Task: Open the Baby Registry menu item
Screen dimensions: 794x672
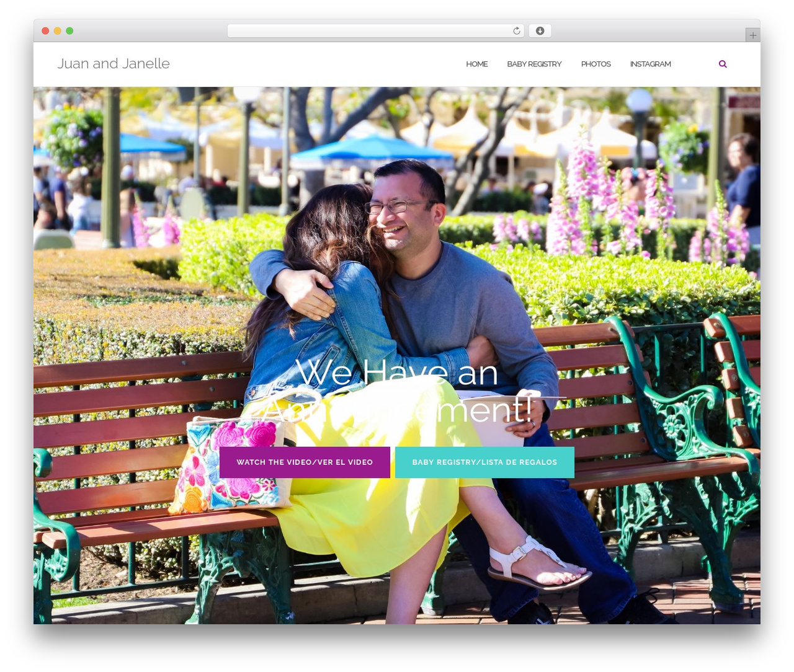Action: coord(534,64)
